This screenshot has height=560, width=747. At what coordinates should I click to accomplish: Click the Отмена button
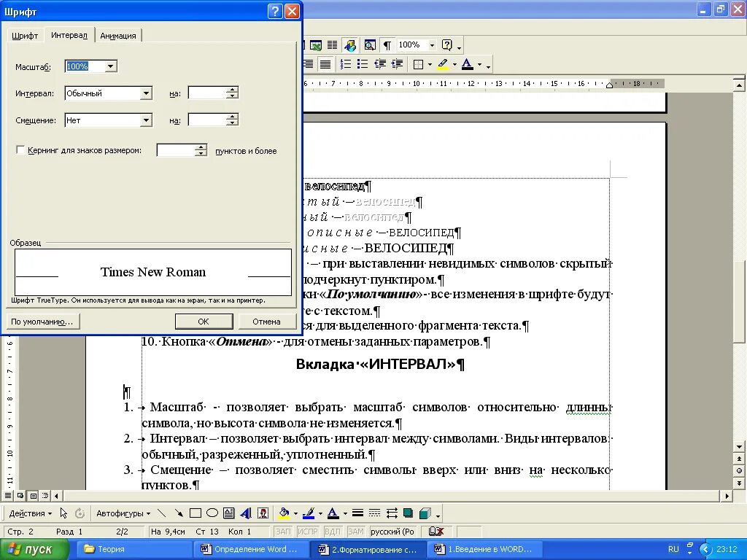point(266,322)
